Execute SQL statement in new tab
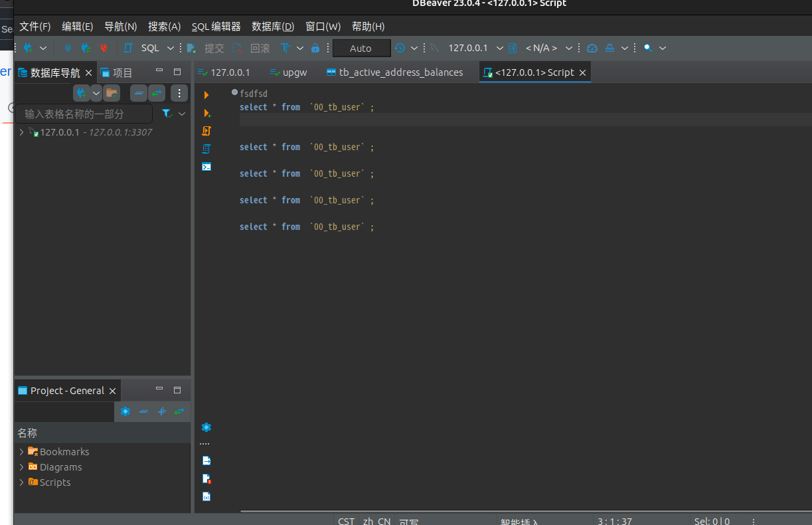Viewport: 812px width, 525px height. (x=206, y=113)
